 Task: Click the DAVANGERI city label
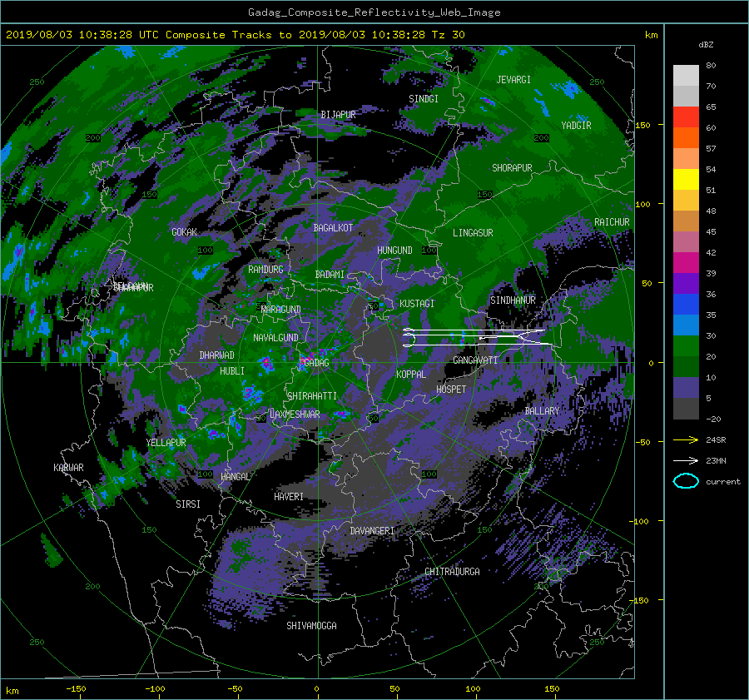tap(372, 531)
